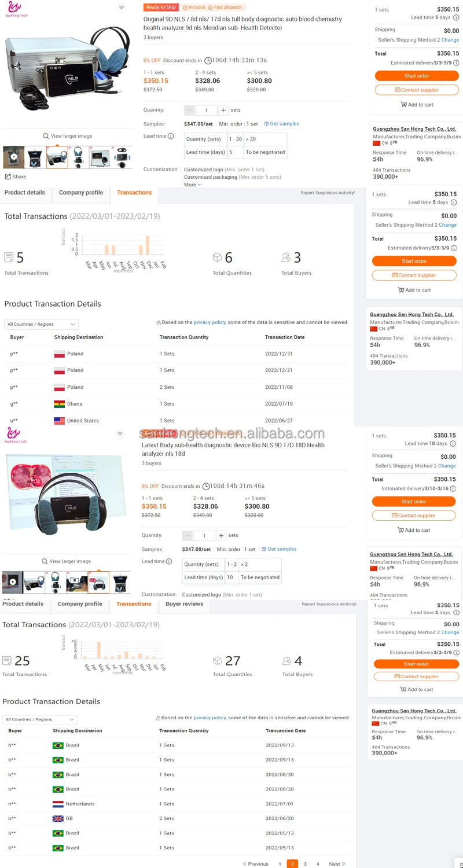Click info icon next to delivery 3/10-3/16
463x868 pixels.
pos(453,488)
